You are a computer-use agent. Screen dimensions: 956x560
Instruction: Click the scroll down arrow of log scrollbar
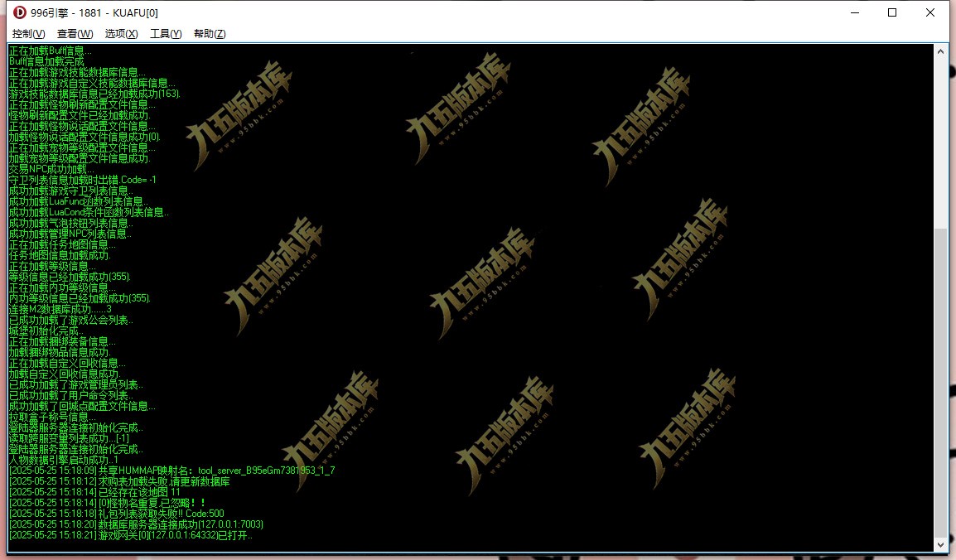click(x=941, y=545)
